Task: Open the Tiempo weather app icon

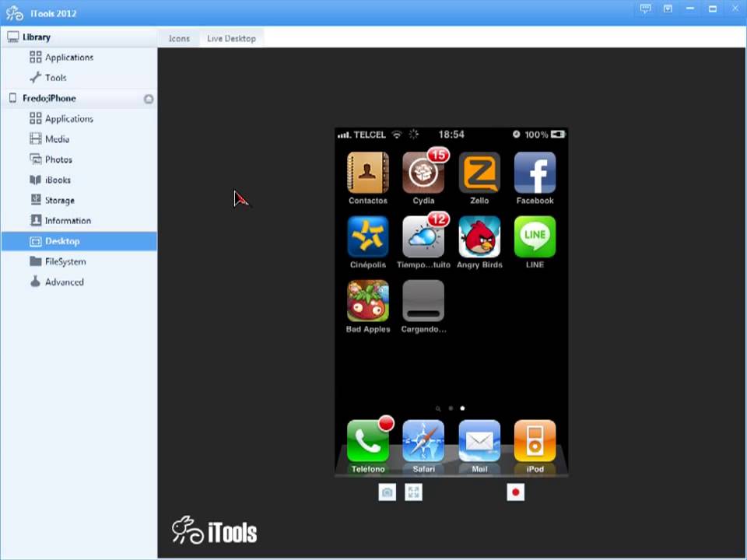Action: click(x=423, y=236)
